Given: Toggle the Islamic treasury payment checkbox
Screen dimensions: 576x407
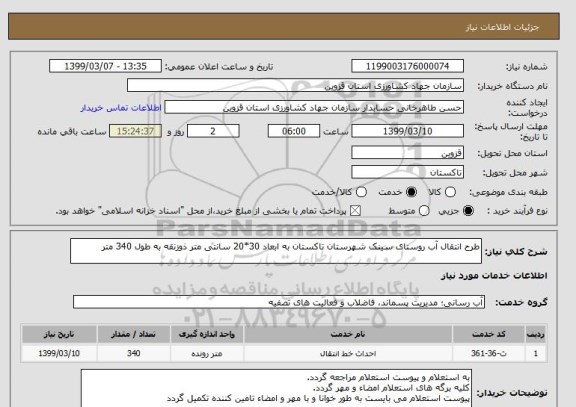Looking at the screenshot, I should (355, 211).
